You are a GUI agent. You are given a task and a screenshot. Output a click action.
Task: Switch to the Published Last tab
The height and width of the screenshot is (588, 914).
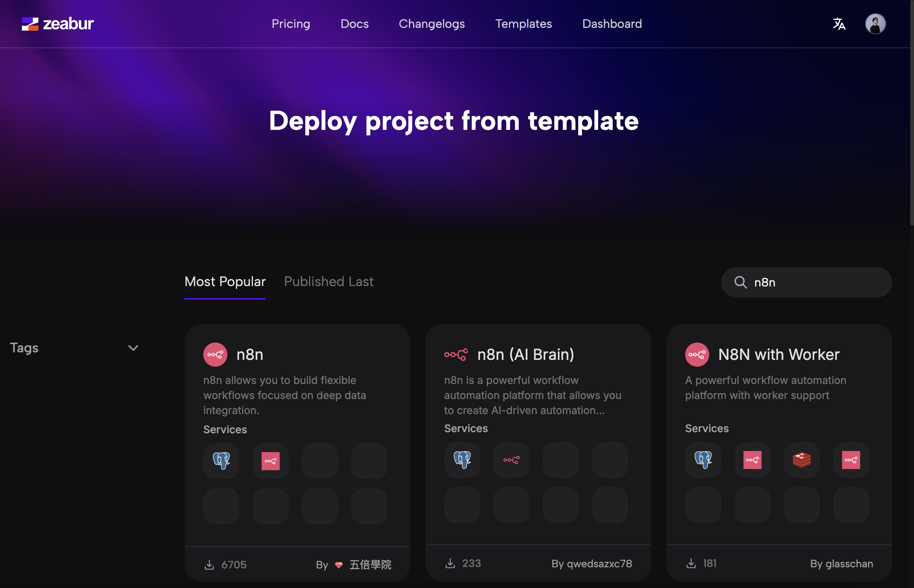coord(329,282)
